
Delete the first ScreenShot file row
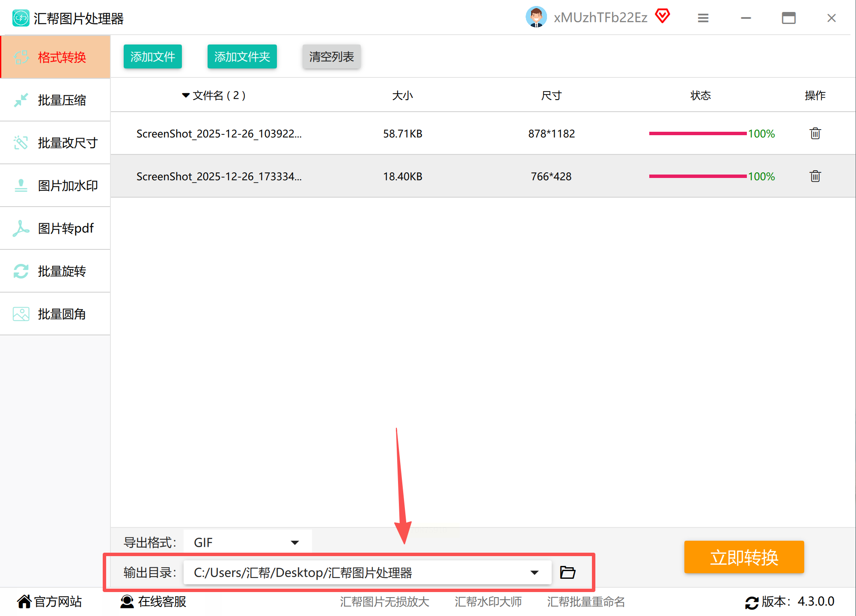[x=815, y=133]
